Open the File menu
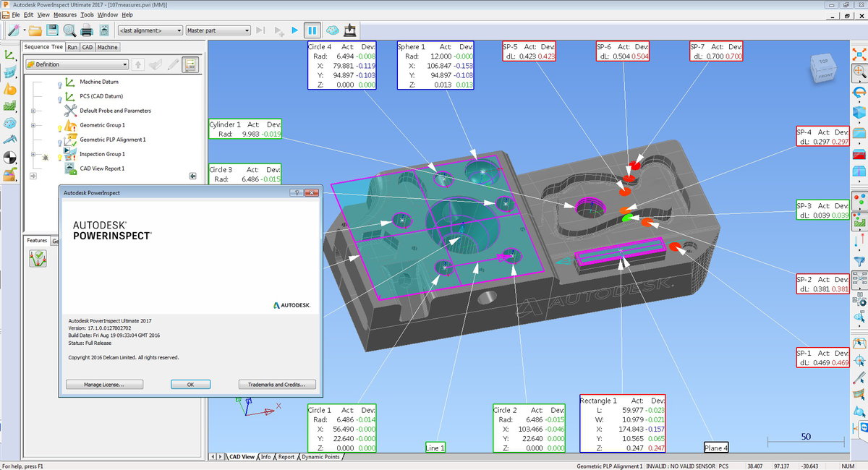This screenshot has height=470, width=868. click(14, 14)
